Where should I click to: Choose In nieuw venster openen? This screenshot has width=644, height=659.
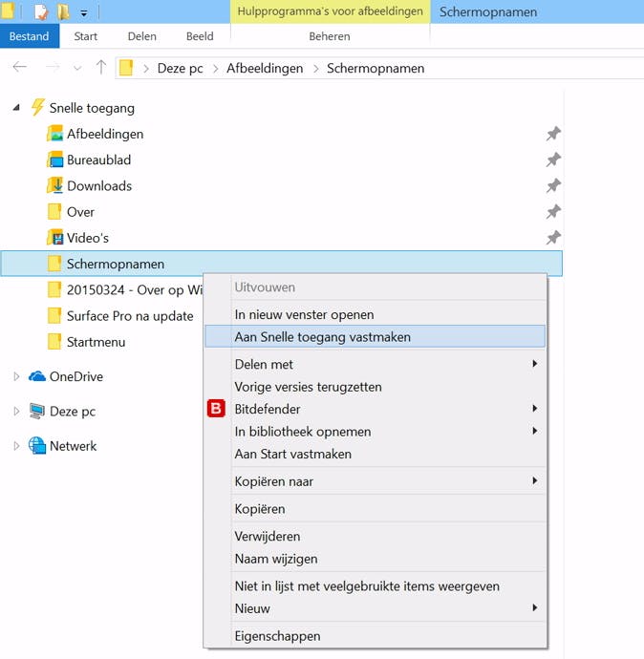coord(375,314)
